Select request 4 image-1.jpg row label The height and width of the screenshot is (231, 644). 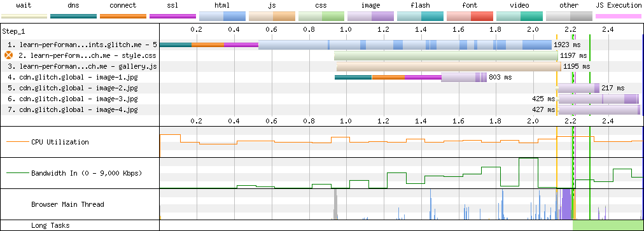(x=73, y=77)
